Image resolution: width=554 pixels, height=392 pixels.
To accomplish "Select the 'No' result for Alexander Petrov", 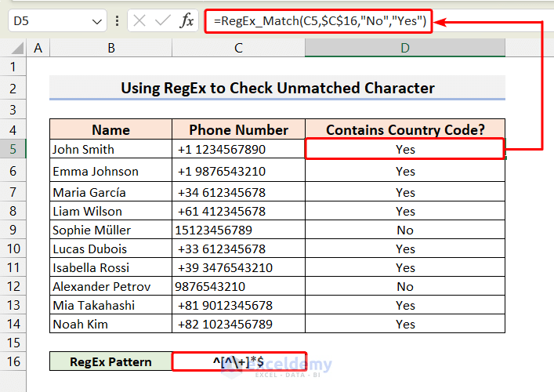I will [x=405, y=286].
